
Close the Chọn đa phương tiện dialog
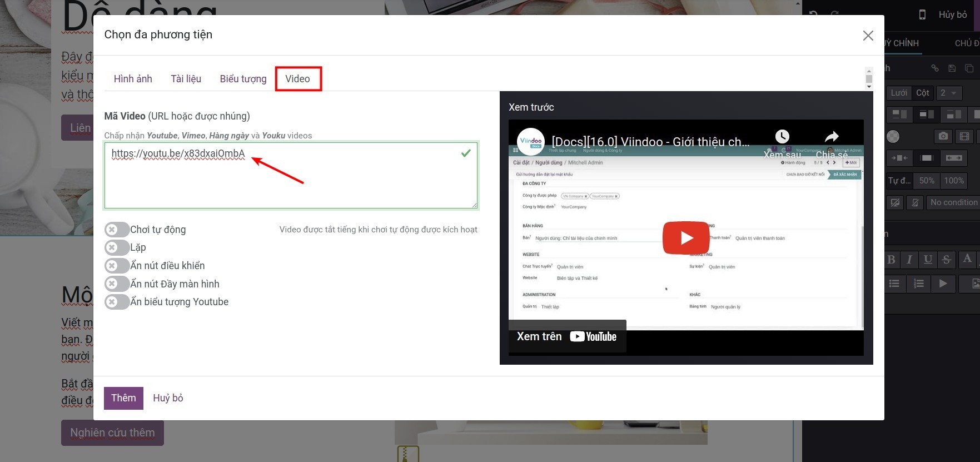pyautogui.click(x=868, y=36)
